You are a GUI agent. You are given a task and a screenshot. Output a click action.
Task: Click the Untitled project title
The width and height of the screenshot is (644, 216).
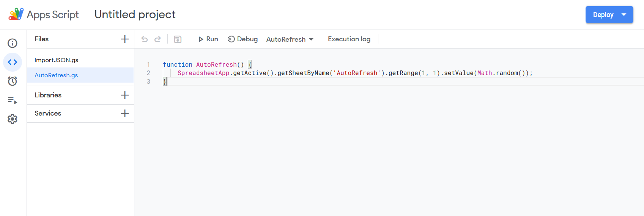(x=135, y=14)
